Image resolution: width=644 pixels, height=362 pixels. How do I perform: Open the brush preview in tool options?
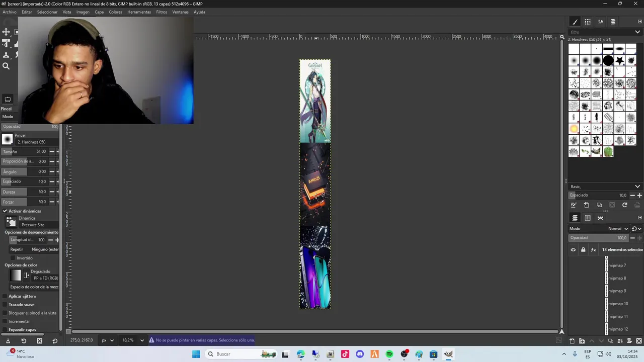(x=8, y=139)
